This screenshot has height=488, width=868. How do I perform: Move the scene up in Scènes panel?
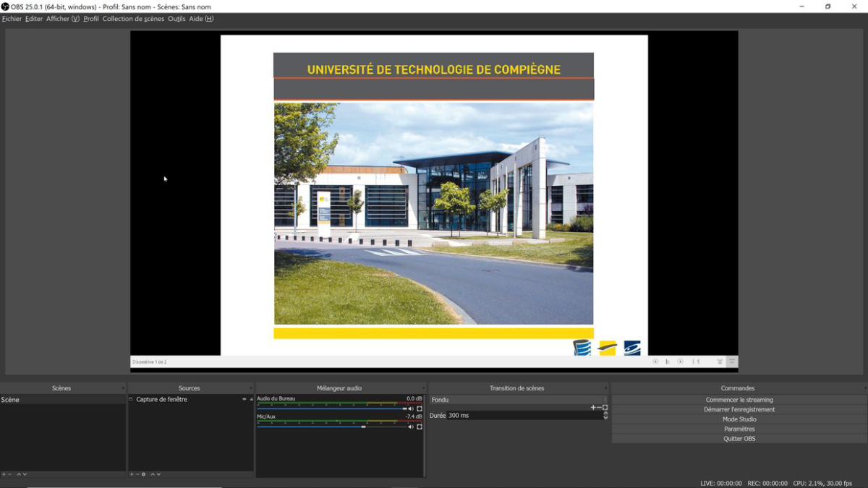tap(19, 474)
